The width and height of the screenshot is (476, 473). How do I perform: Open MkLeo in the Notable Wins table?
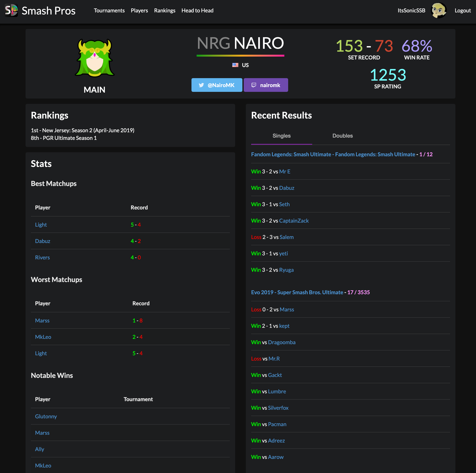pos(43,466)
